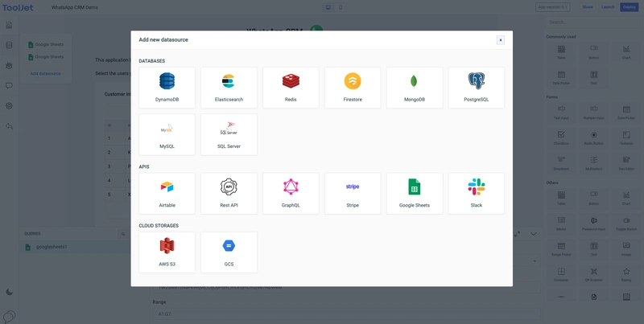Select the Firestore datasource
Screen dimensions: 644x324
pyautogui.click(x=353, y=88)
